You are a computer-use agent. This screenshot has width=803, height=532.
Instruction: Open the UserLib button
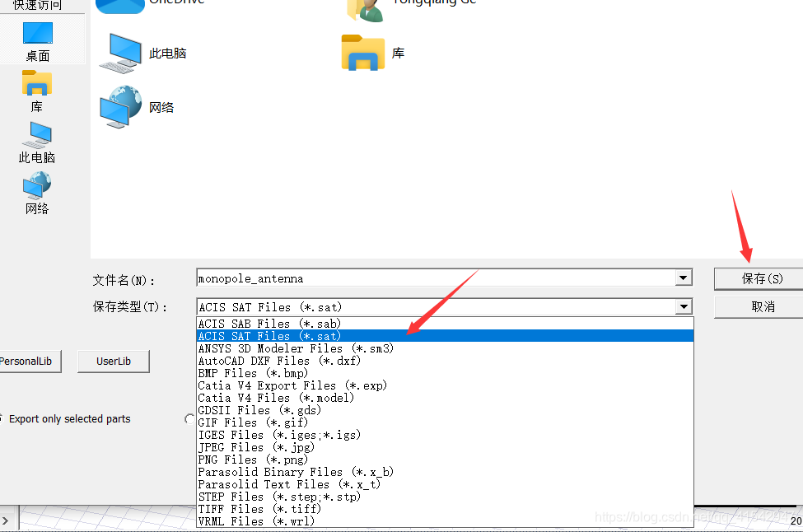[114, 361]
